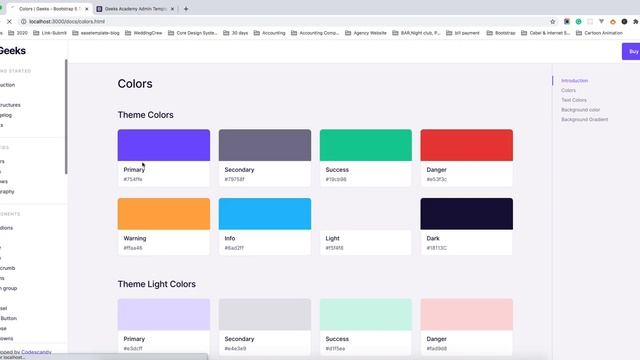640x360 pixels.
Task: Click the light Danger pink swatch
Action: [x=467, y=314]
